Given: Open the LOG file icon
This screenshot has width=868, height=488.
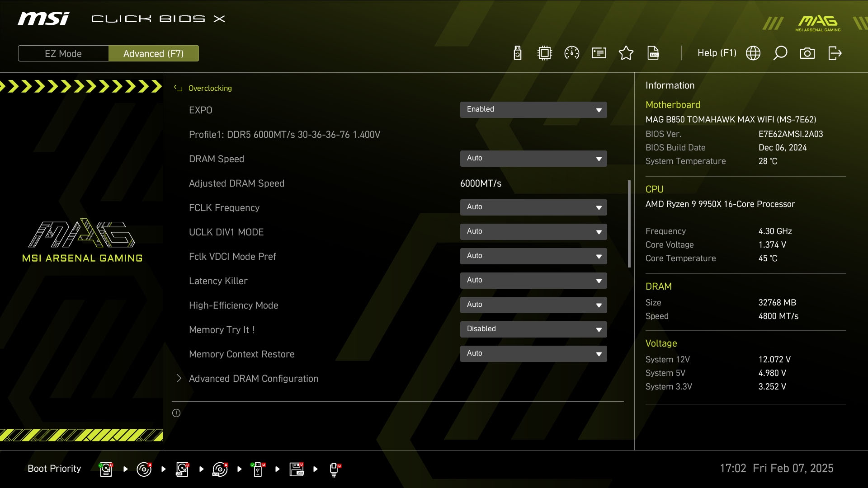Looking at the screenshot, I should point(653,53).
